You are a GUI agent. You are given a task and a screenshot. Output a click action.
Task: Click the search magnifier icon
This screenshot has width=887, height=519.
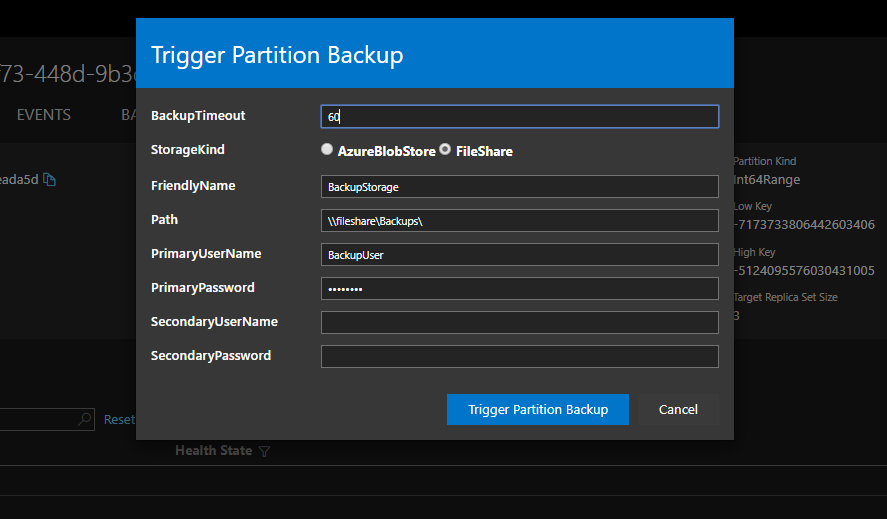tap(85, 420)
